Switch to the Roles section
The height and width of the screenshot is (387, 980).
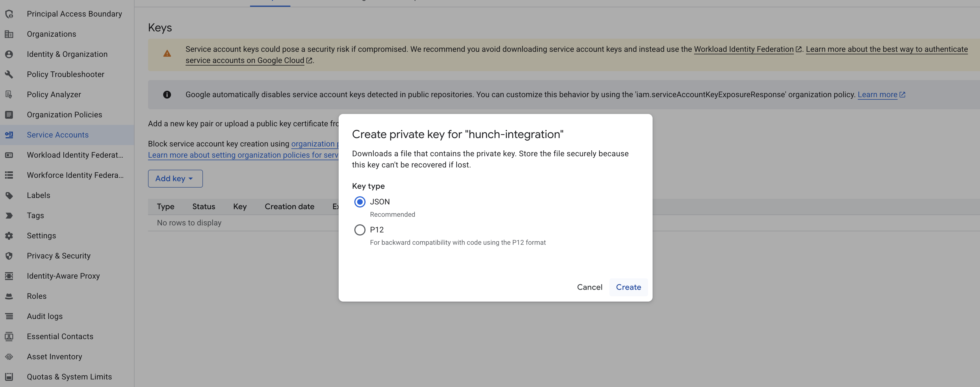[36, 296]
